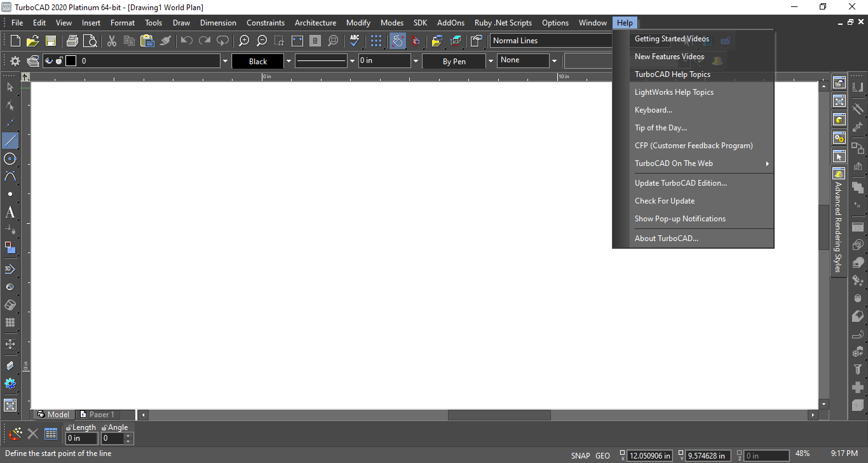Cut selection with the scissors icon
868x463 pixels.
[112, 41]
